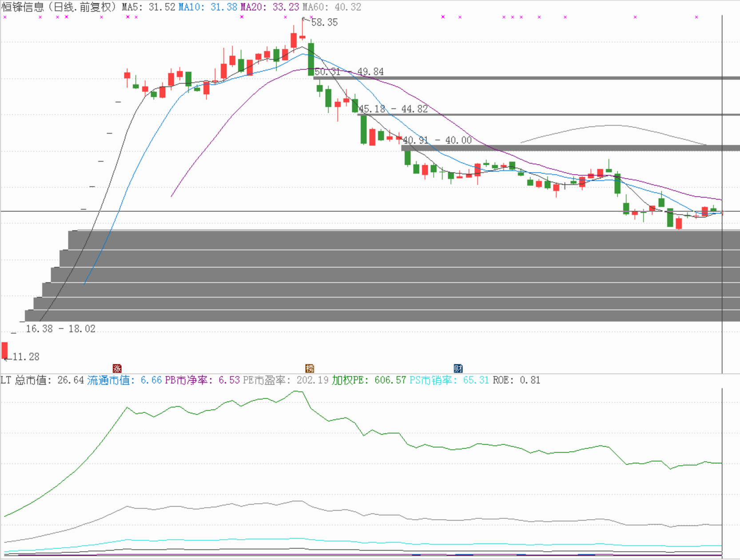This screenshot has width=740, height=560.
Task: Click the red 涨 event marker icon
Action: coord(117,369)
